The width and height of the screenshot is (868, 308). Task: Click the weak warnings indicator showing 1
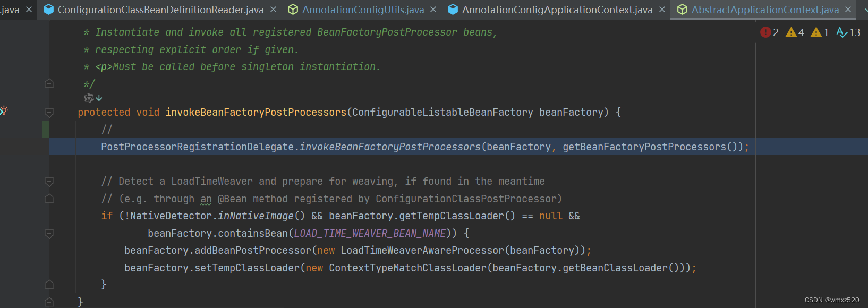(x=820, y=32)
